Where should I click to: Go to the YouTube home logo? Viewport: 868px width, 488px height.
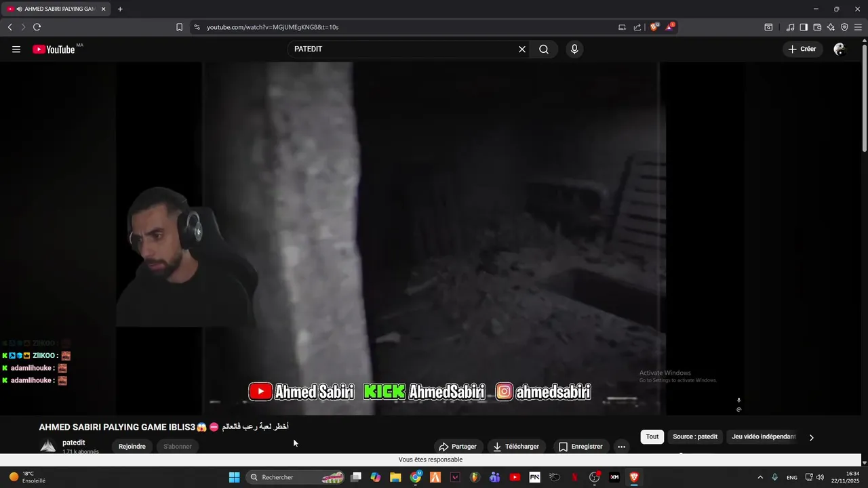coord(54,49)
